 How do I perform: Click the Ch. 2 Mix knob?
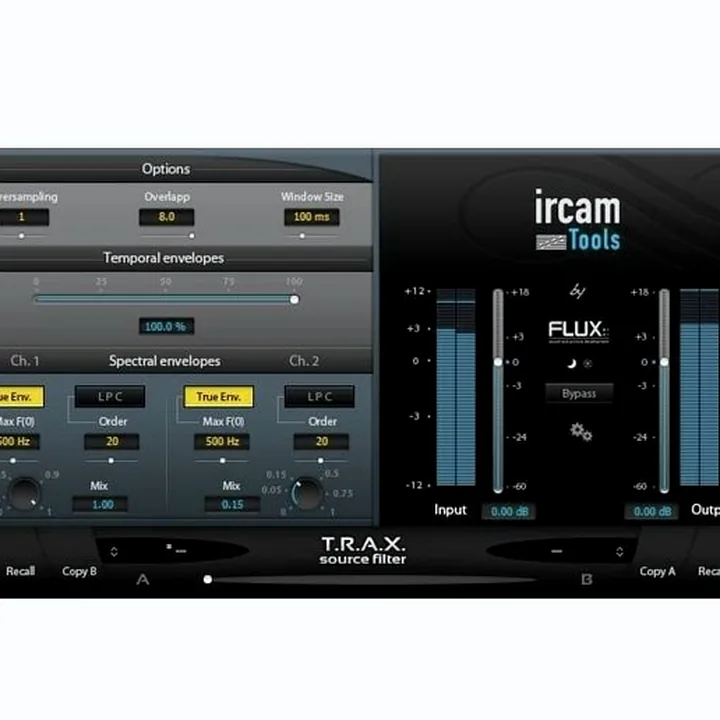click(x=307, y=494)
